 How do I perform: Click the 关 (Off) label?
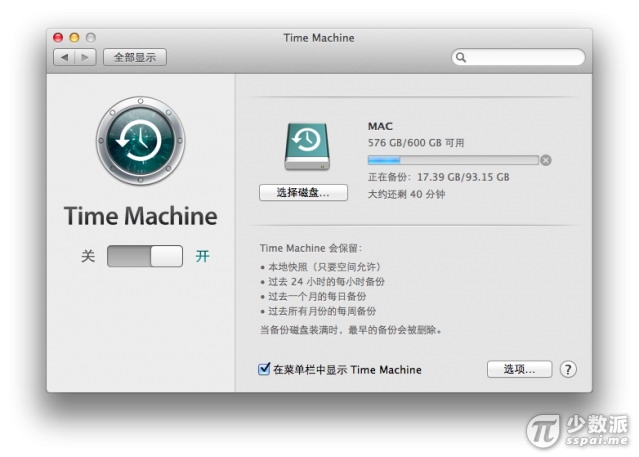pos(88,256)
